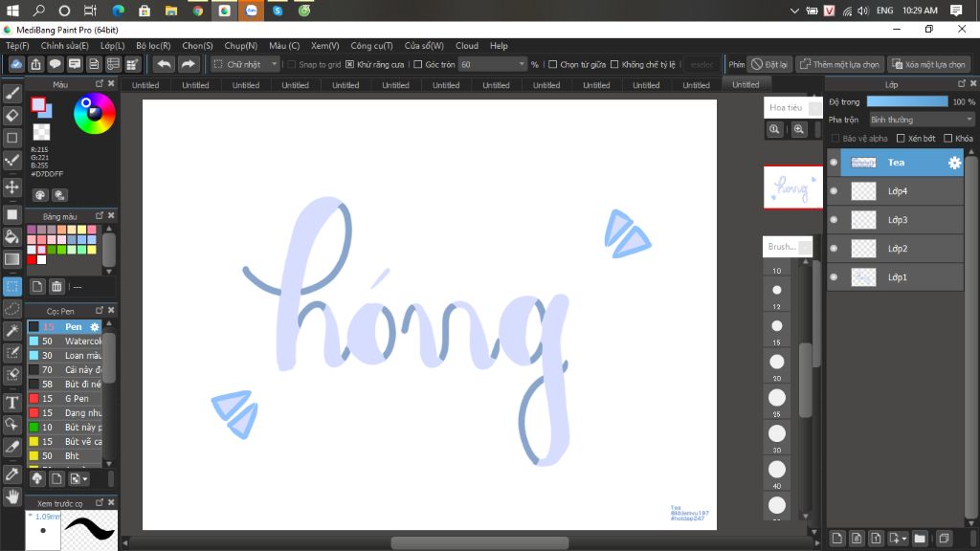This screenshot has width=980, height=551.
Task: Click the Undo arrow
Action: point(164,64)
